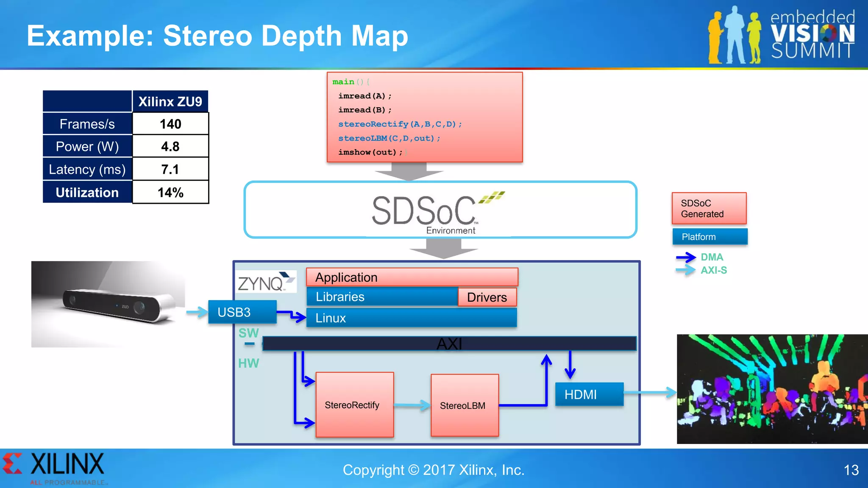Click the ZYNQ logo
This screenshot has width=868, height=488.
(x=266, y=282)
